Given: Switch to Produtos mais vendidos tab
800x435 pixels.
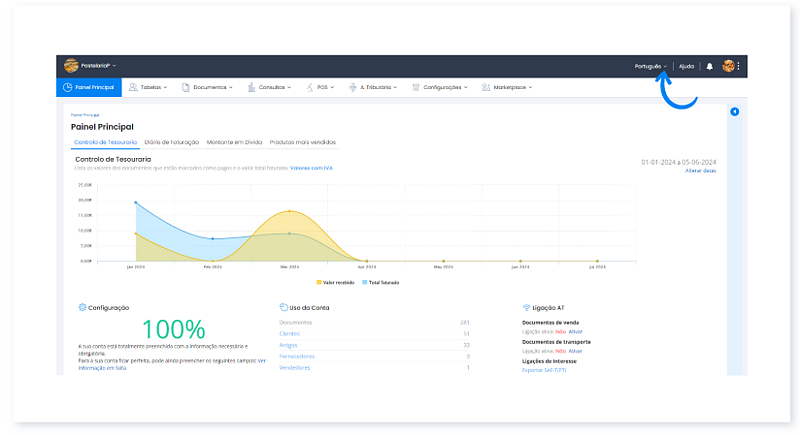Looking at the screenshot, I should [x=303, y=142].
